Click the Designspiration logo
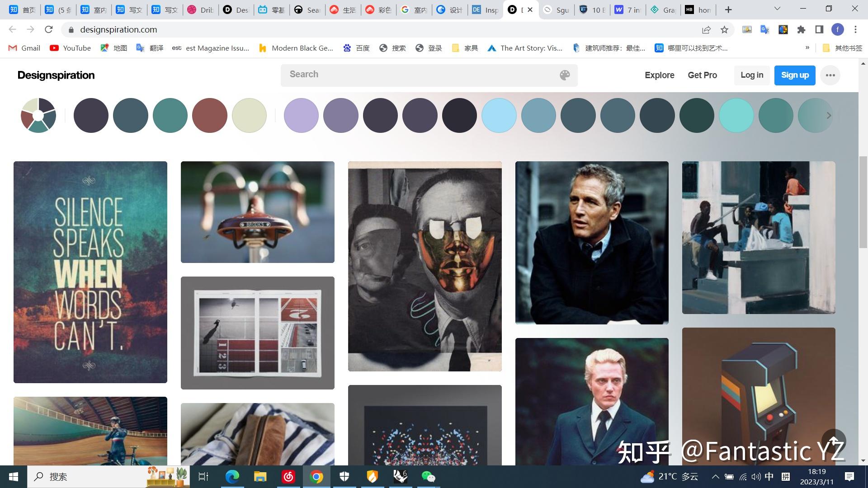 pyautogui.click(x=56, y=75)
